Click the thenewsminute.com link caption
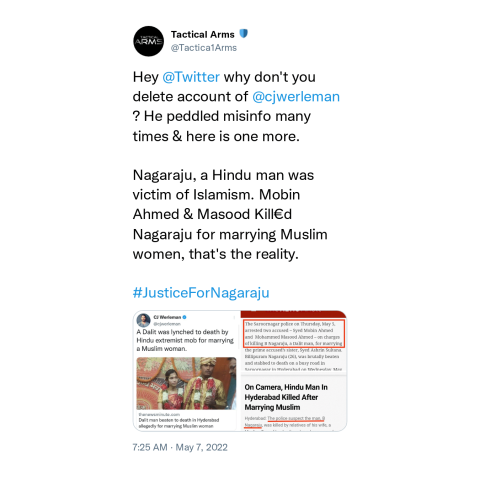 point(159,414)
